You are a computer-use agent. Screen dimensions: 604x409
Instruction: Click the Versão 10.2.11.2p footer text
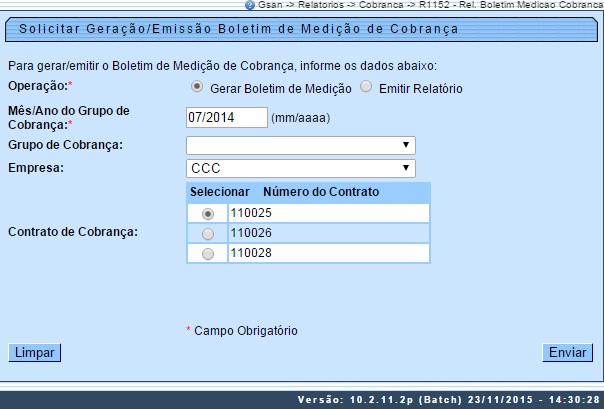click(x=449, y=400)
